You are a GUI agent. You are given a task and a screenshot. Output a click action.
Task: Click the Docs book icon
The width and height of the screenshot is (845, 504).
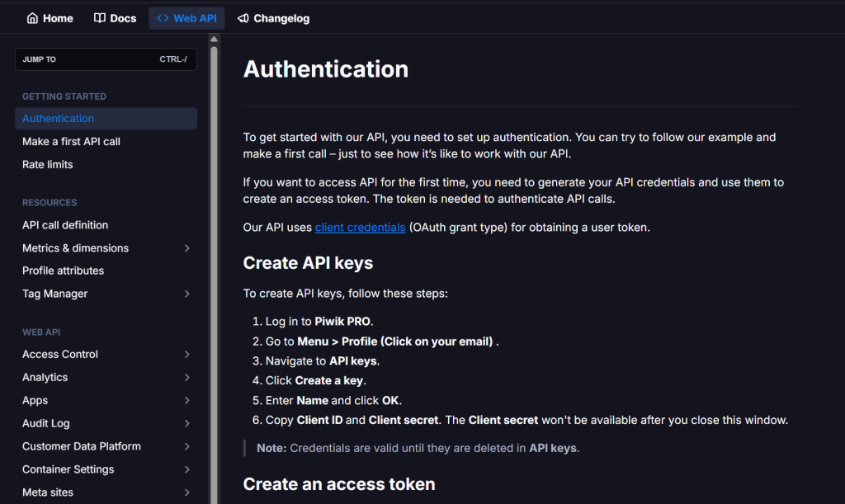click(100, 18)
